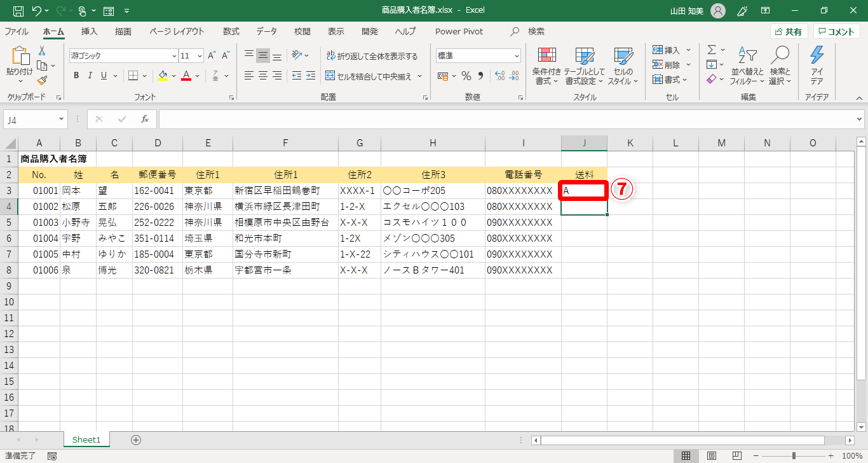
Task: Align cell text to the right
Action: click(x=277, y=76)
